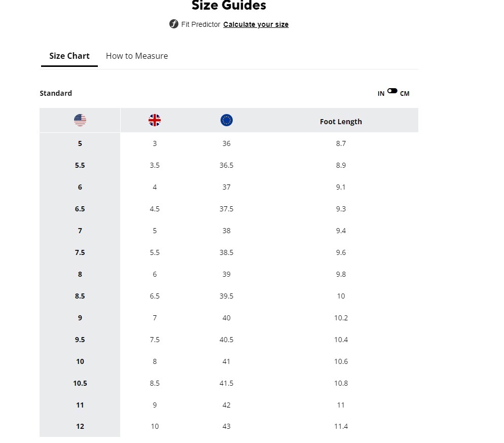This screenshot has height=443, width=504.
Task: Click the IN unit label
Action: pos(381,94)
